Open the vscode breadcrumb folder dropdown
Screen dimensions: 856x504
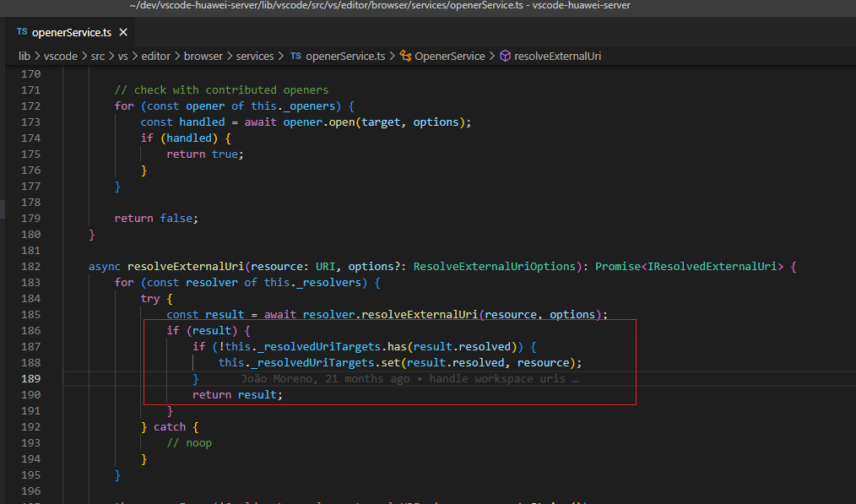(61, 56)
